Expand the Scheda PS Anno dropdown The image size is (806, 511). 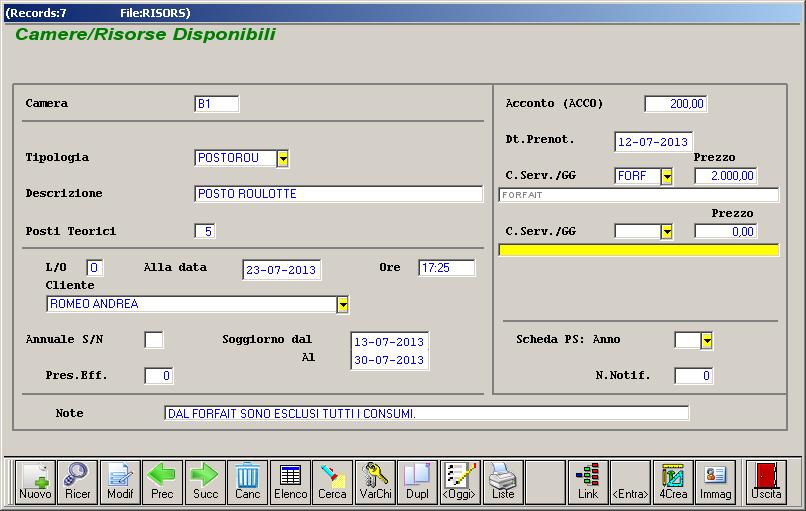[706, 341]
